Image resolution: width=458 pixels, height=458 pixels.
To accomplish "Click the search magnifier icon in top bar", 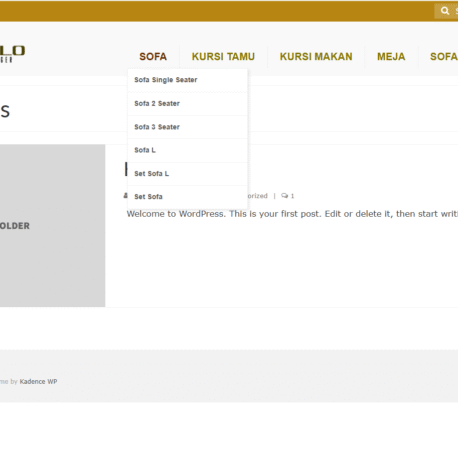I will [x=445, y=11].
